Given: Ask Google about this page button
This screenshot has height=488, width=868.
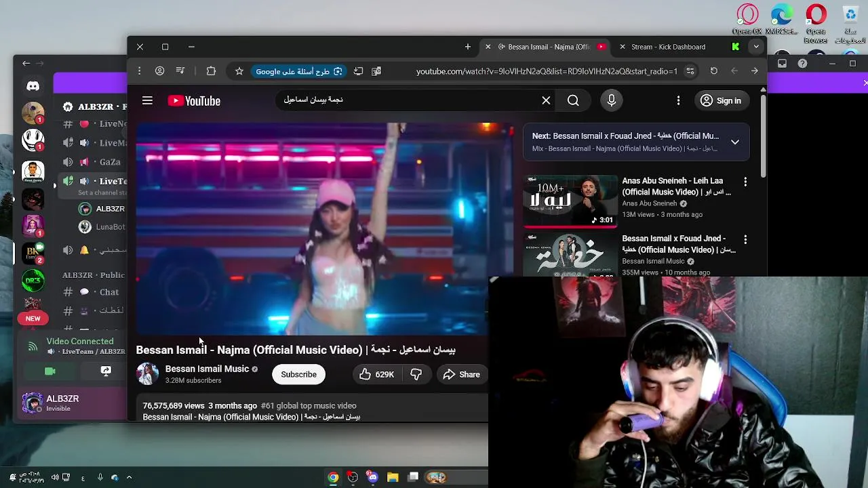Looking at the screenshot, I should (298, 71).
